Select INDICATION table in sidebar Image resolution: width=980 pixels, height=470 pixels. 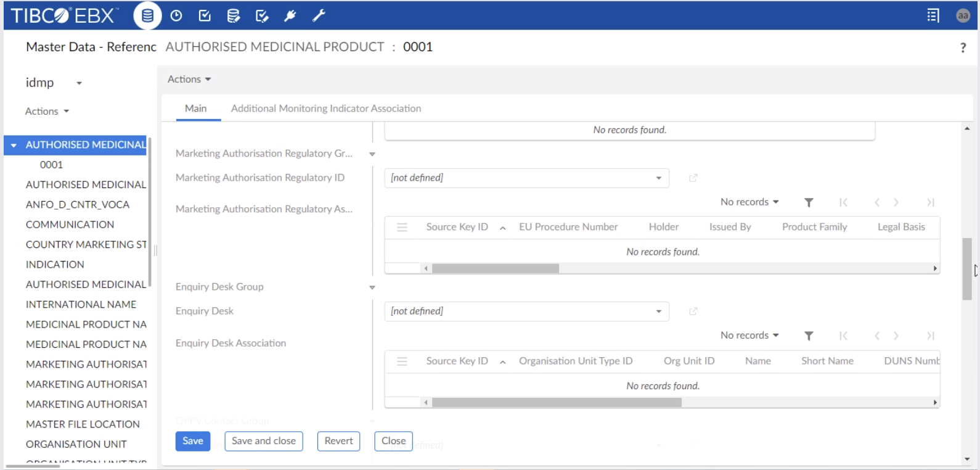55,265
